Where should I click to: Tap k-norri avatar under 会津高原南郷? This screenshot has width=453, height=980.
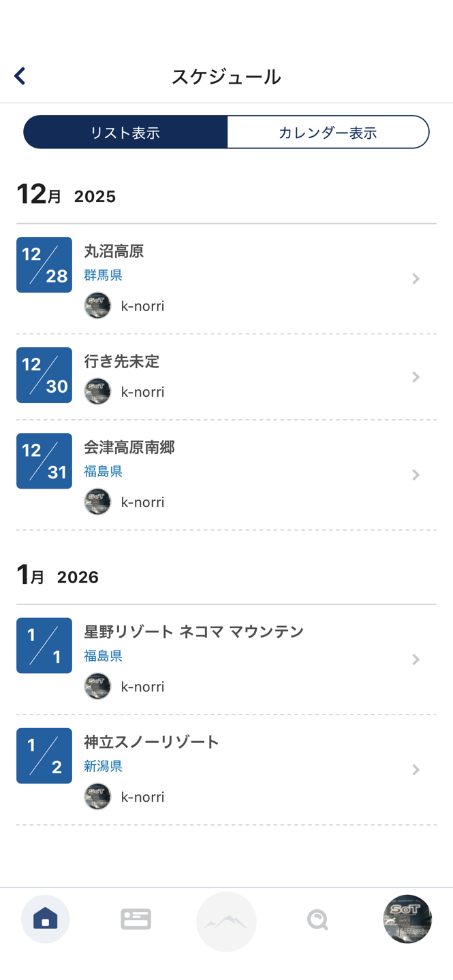click(x=97, y=502)
